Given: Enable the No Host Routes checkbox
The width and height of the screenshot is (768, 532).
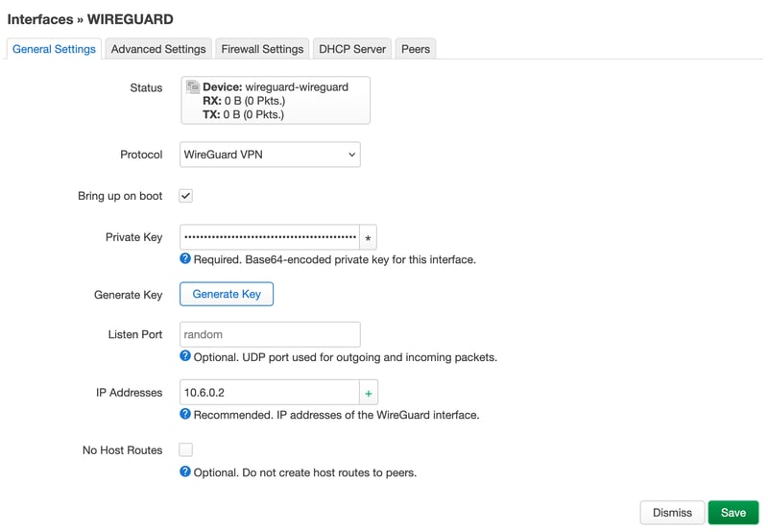Looking at the screenshot, I should tap(186, 449).
